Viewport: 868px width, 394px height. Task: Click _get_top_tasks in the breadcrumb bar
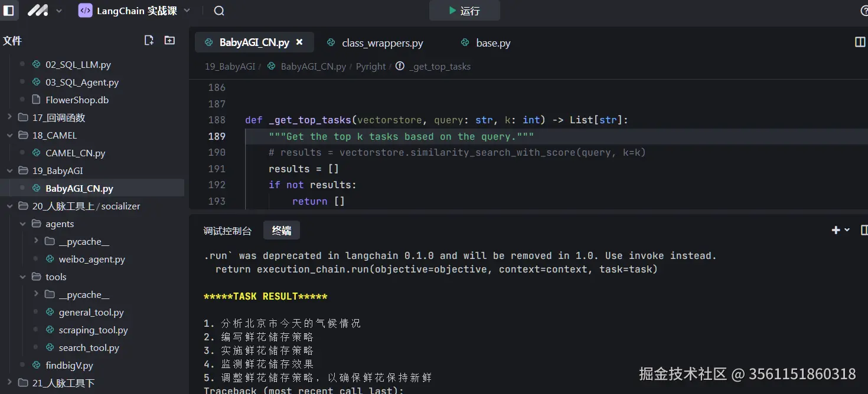[440, 66]
